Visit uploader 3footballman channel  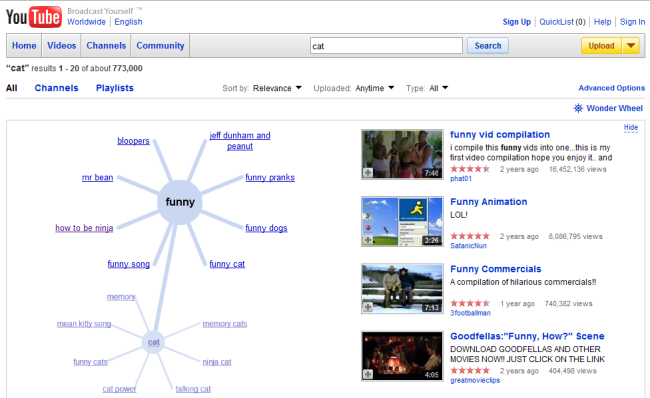(471, 313)
